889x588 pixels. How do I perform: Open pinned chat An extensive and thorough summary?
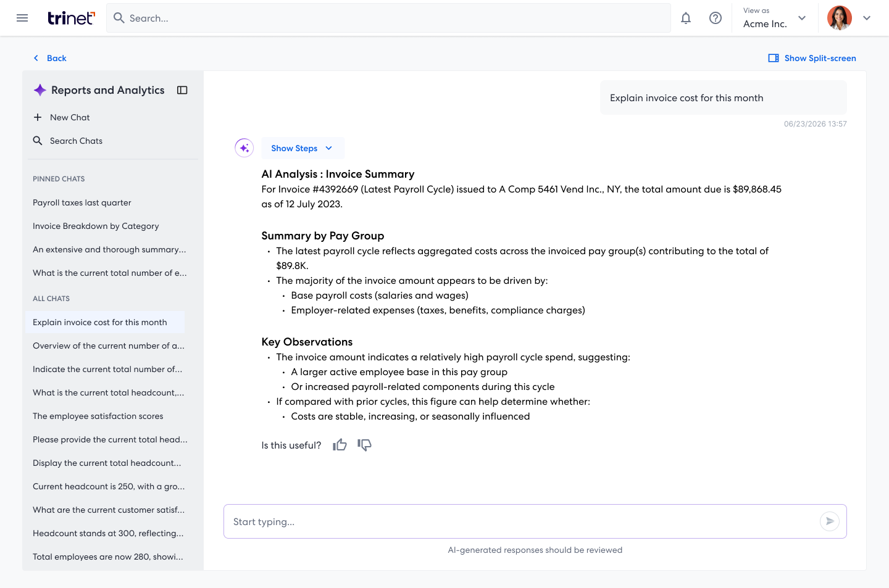pyautogui.click(x=109, y=249)
